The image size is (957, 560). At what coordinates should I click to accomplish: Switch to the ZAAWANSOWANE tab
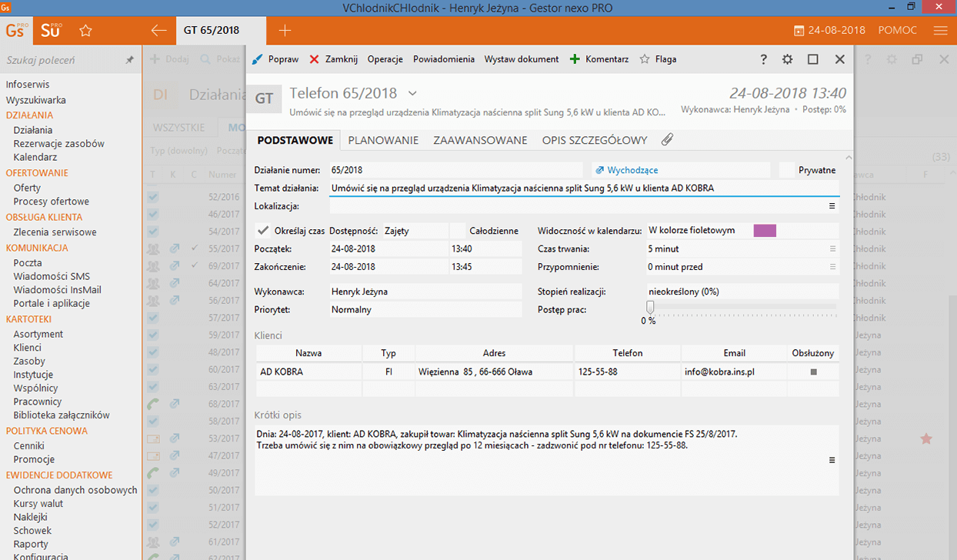480,140
